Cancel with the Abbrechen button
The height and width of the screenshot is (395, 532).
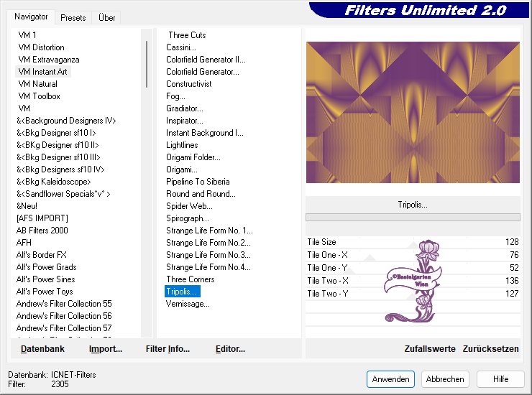coord(445,379)
